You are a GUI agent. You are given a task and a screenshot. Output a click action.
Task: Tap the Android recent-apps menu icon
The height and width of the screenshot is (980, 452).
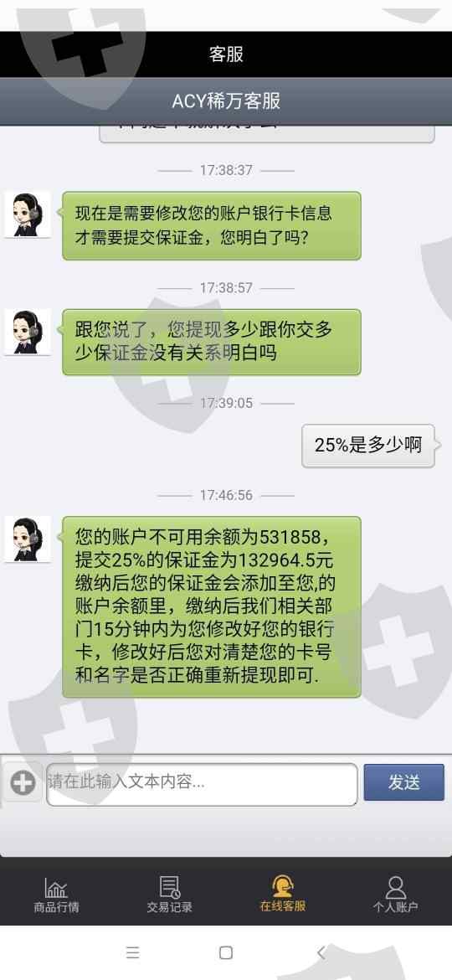coord(132,952)
